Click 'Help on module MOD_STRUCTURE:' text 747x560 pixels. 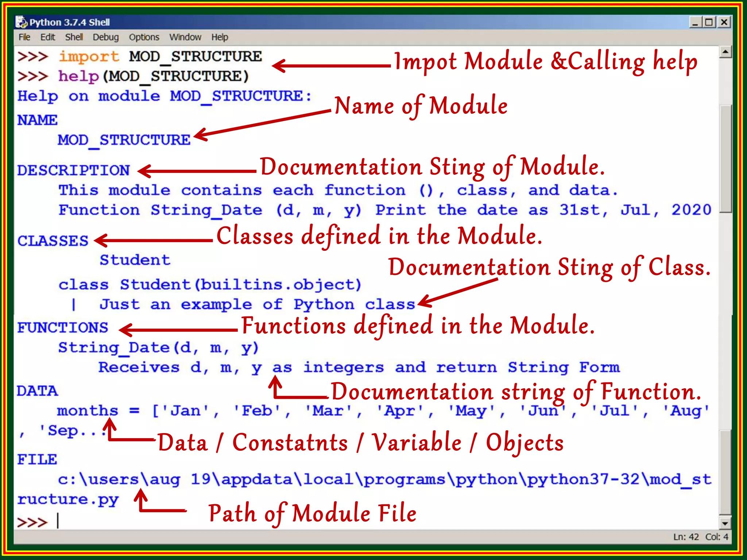(165, 97)
